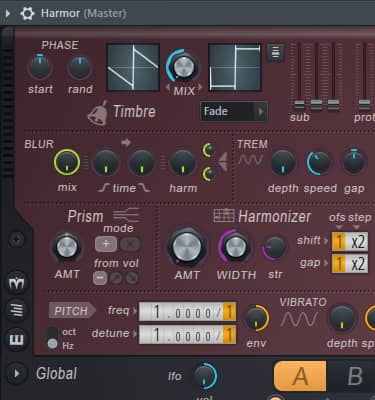
Task: Click the second sub harmonic slider
Action: 316,104
